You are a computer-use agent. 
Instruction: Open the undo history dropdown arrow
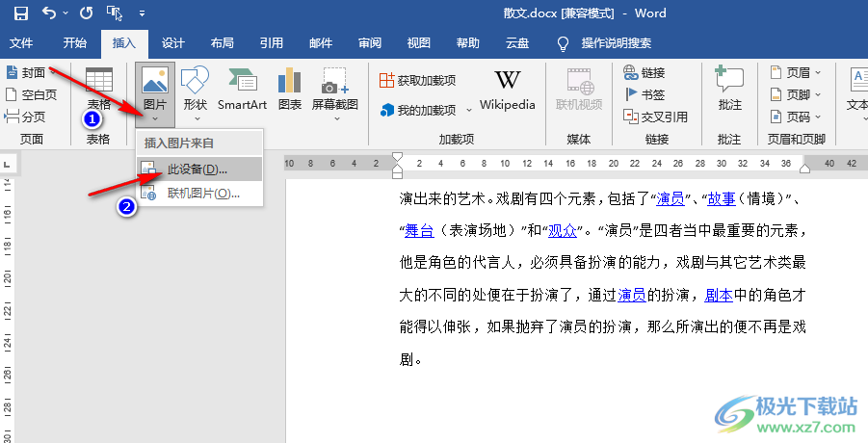point(66,13)
